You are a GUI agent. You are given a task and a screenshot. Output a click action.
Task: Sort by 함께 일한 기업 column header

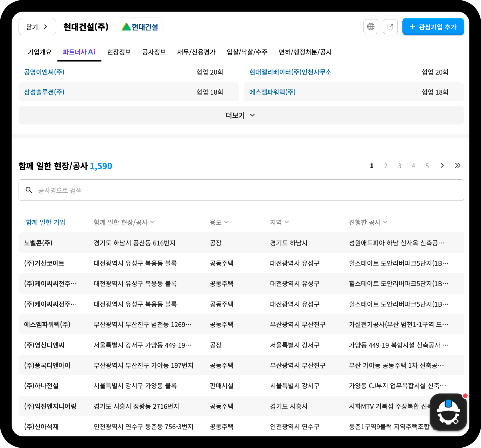(x=46, y=222)
